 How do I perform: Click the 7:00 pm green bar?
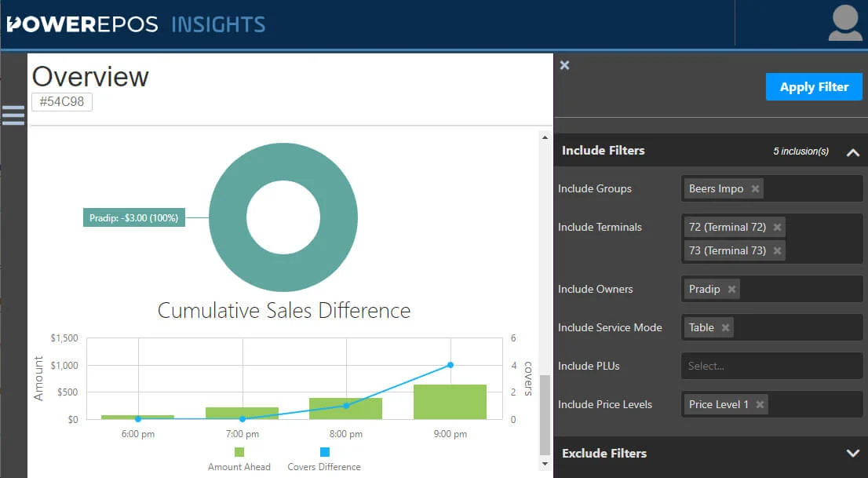pyautogui.click(x=242, y=413)
